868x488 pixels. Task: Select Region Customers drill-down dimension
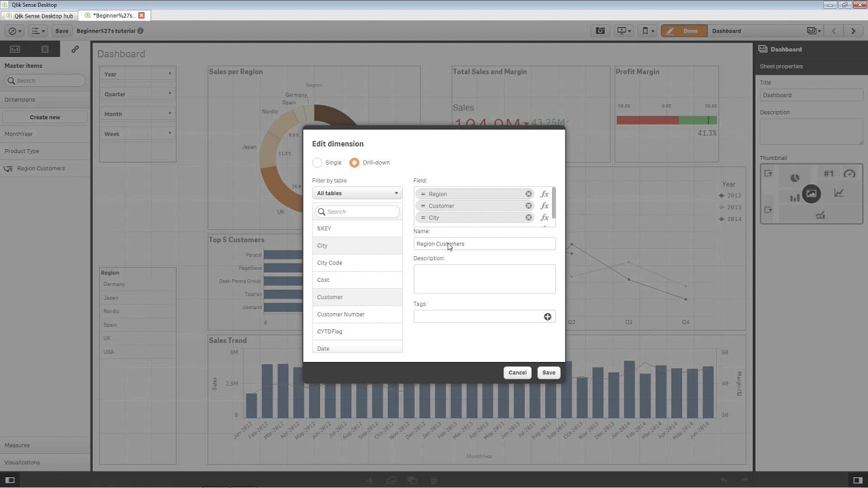click(45, 168)
